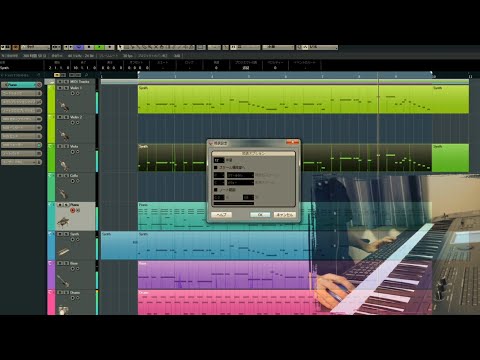Image resolution: width=480 pixels, height=360 pixels.
Task: Close the transpose dialog with red X
Action: click(x=292, y=143)
